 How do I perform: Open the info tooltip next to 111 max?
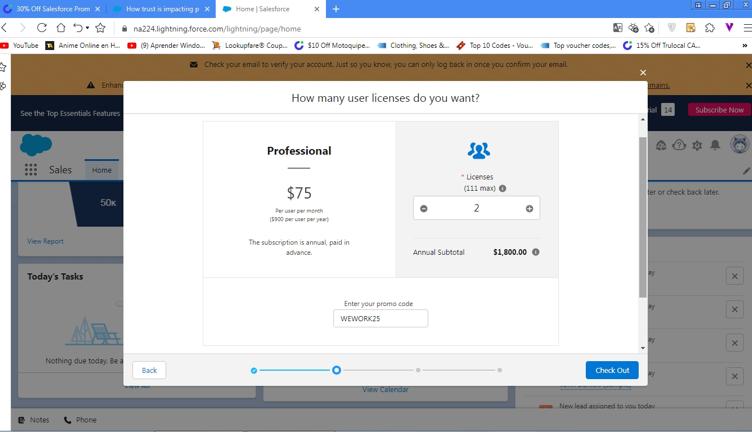[502, 188]
